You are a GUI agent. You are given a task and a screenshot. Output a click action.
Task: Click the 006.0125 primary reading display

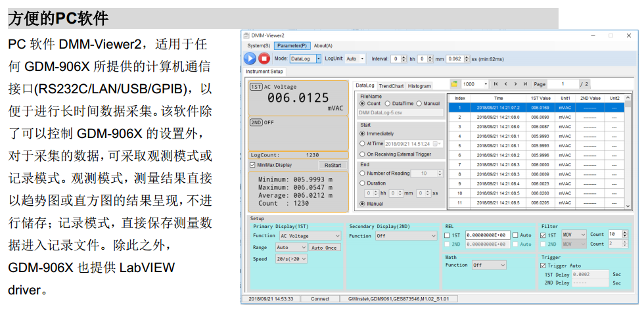coord(298,98)
